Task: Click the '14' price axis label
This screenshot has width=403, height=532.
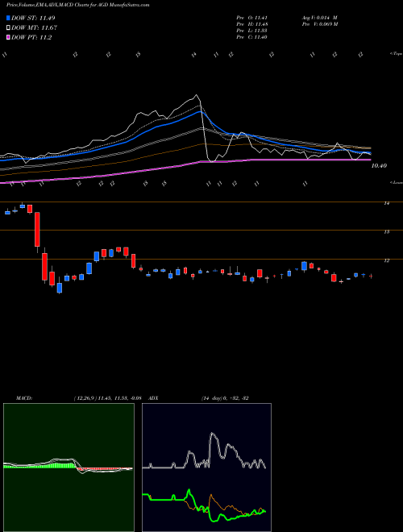Action: click(x=386, y=203)
